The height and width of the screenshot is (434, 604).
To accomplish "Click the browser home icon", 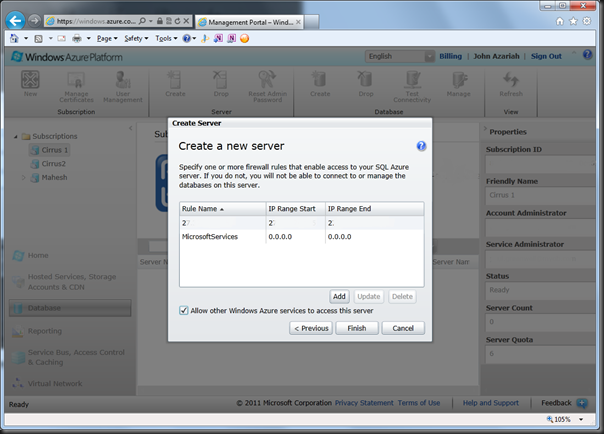I will [x=560, y=21].
